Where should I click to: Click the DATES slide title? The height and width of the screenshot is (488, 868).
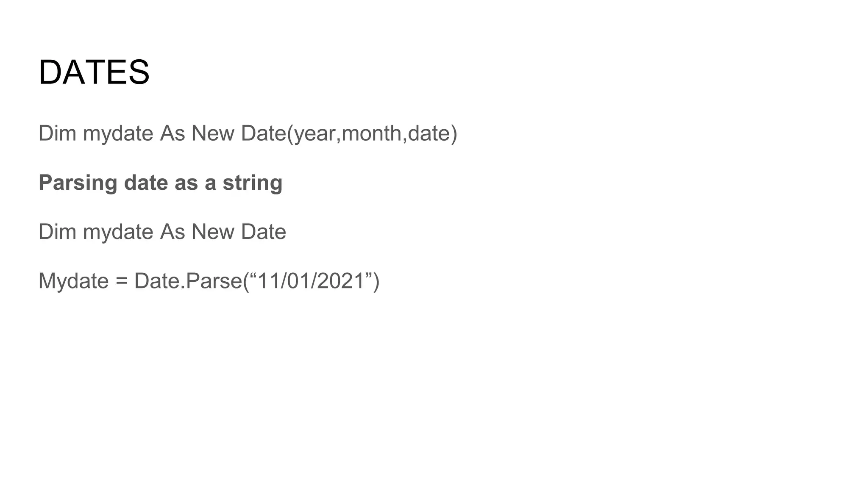(x=94, y=72)
